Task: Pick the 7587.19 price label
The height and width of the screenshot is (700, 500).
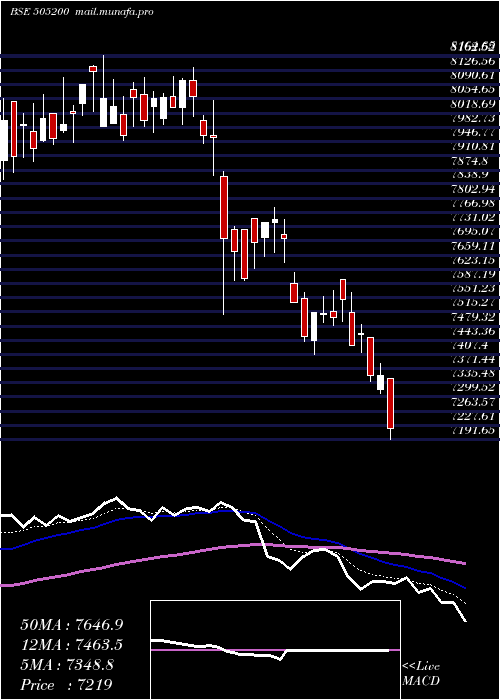Action: 472,274
